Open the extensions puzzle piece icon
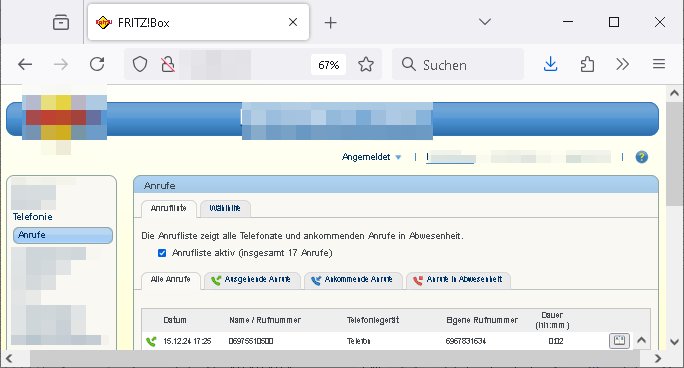This screenshot has width=684, height=368. tap(587, 65)
